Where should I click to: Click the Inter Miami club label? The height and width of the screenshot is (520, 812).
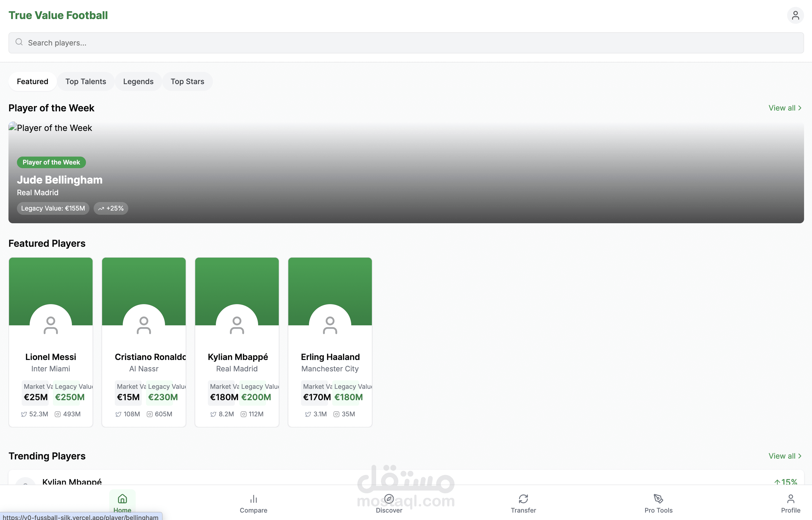click(51, 369)
